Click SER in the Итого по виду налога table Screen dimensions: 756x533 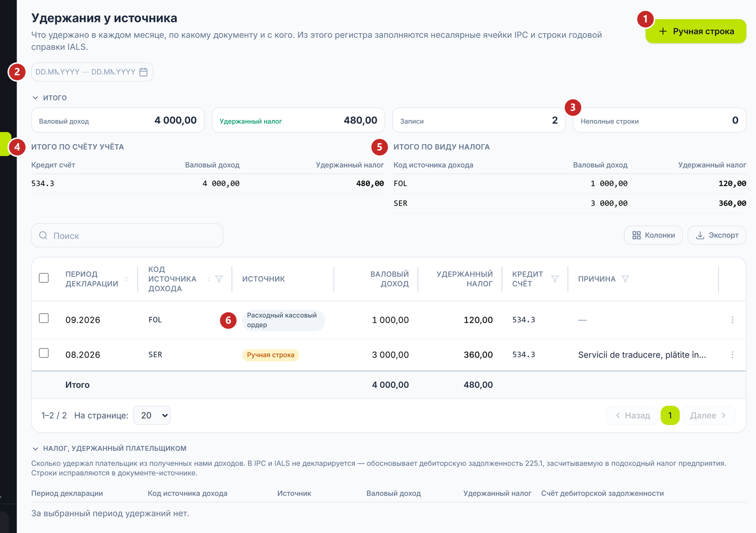[x=400, y=203]
